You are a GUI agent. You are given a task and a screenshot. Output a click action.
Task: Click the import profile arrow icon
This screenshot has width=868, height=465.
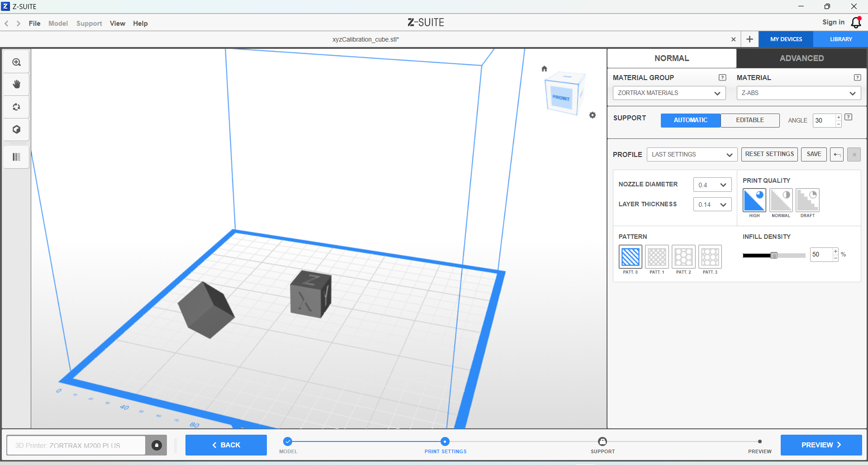pos(837,155)
